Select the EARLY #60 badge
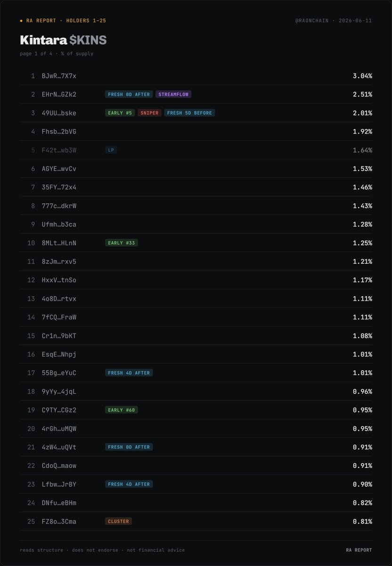Image resolution: width=392 pixels, height=566 pixels. tap(122, 410)
